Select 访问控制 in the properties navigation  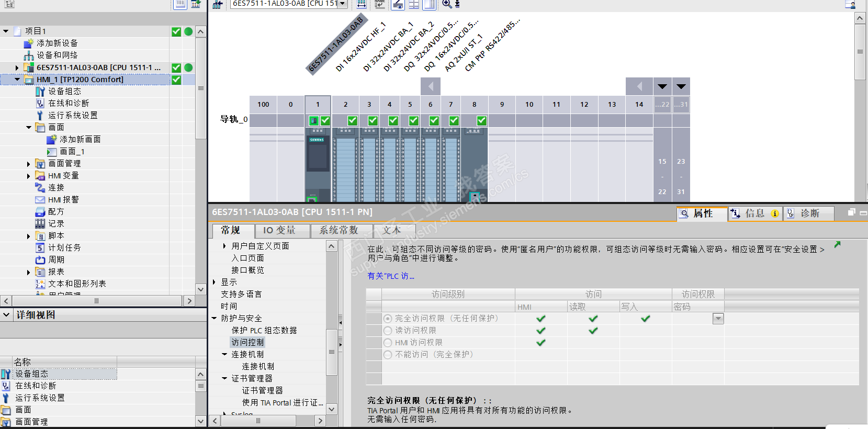click(248, 342)
